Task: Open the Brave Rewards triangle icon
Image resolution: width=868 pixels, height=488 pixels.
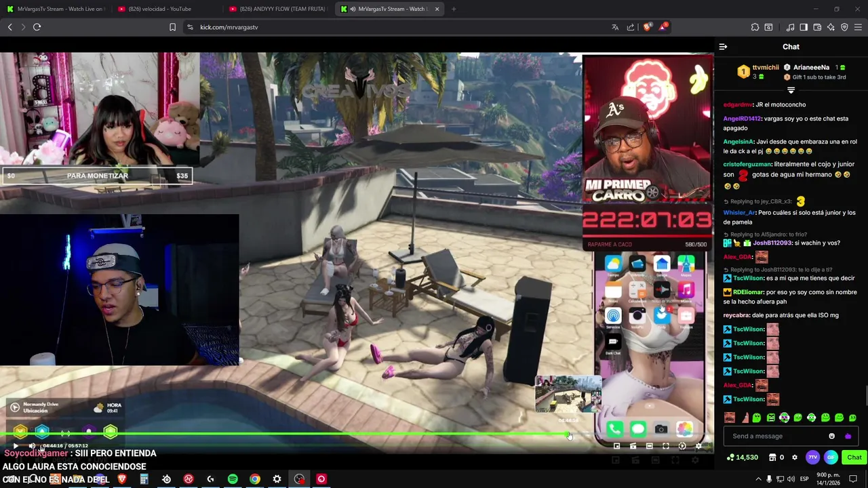Action: pyautogui.click(x=663, y=27)
